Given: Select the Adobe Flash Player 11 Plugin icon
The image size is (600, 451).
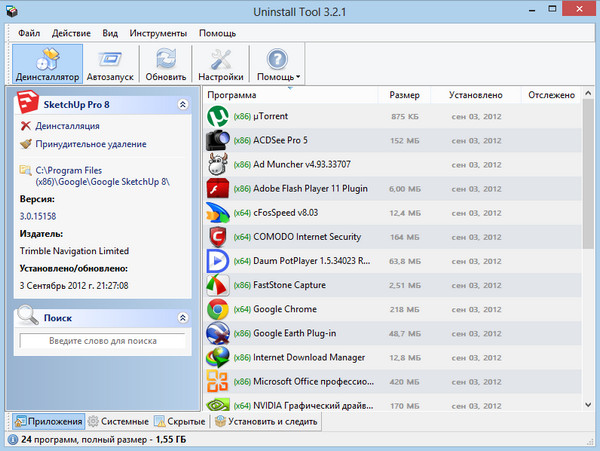Looking at the screenshot, I should [x=218, y=189].
